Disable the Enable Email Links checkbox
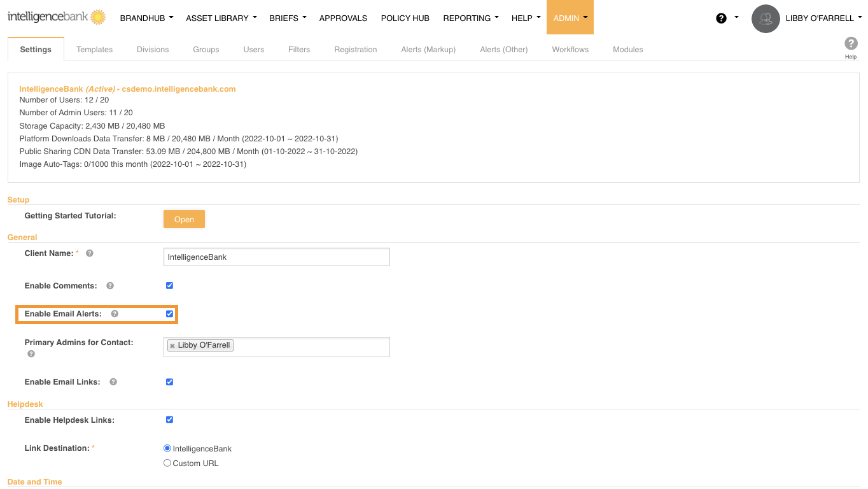This screenshot has width=868, height=489. coord(169,382)
